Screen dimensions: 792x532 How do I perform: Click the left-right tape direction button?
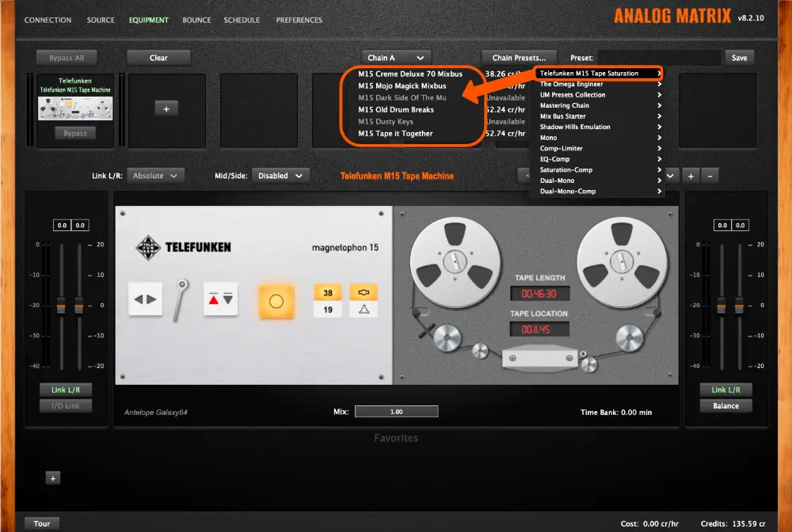[x=146, y=299]
